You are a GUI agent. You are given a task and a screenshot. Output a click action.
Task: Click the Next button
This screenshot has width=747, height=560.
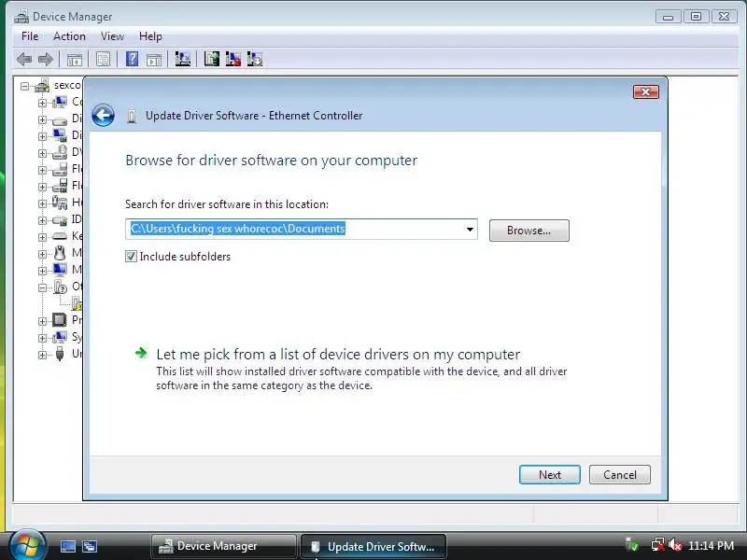click(x=550, y=475)
